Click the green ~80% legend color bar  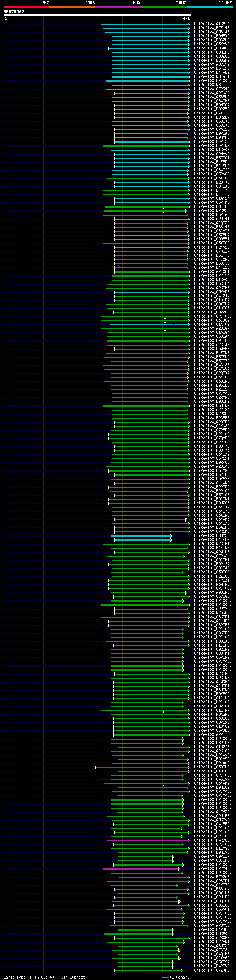pyautogui.click(x=164, y=7)
